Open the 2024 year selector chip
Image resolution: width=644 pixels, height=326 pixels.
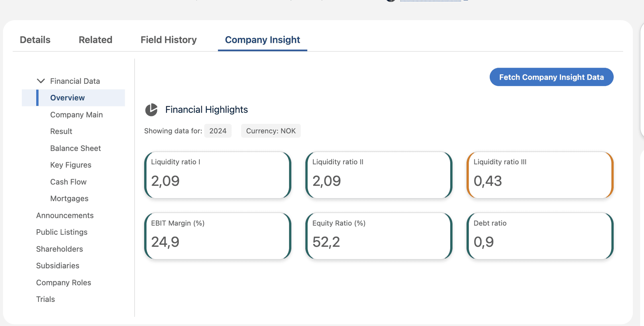218,131
